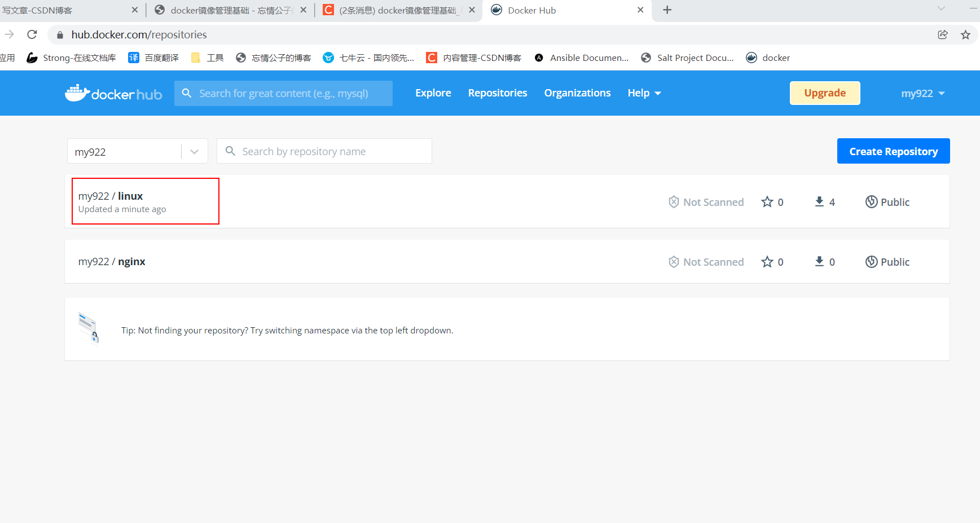This screenshot has width=980, height=523.
Task: Click the magnifier icon in the global search
Action: 187,93
